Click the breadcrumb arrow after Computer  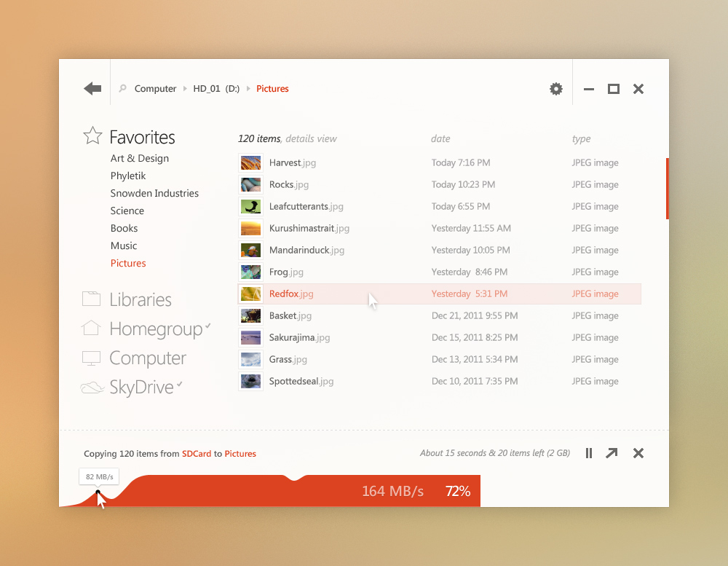[185, 89]
